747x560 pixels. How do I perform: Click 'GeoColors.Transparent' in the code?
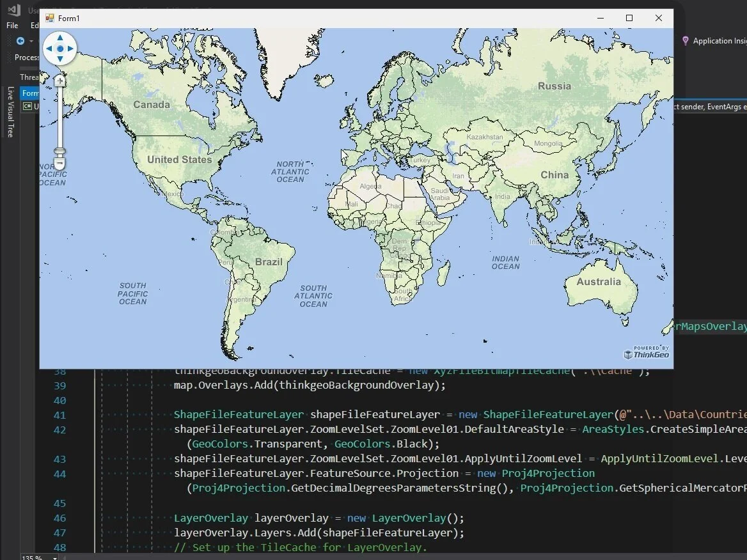tap(257, 444)
